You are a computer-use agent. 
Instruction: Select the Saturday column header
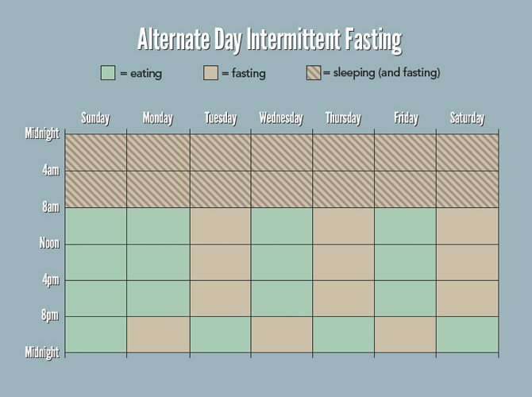468,118
